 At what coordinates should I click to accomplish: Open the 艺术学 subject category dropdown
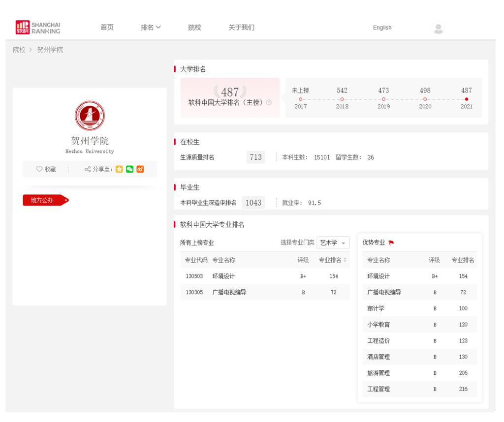333,242
